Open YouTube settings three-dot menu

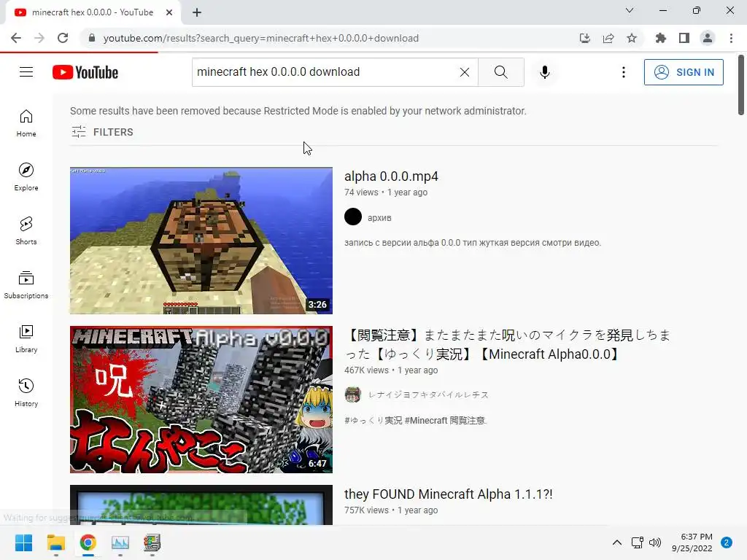coord(623,72)
